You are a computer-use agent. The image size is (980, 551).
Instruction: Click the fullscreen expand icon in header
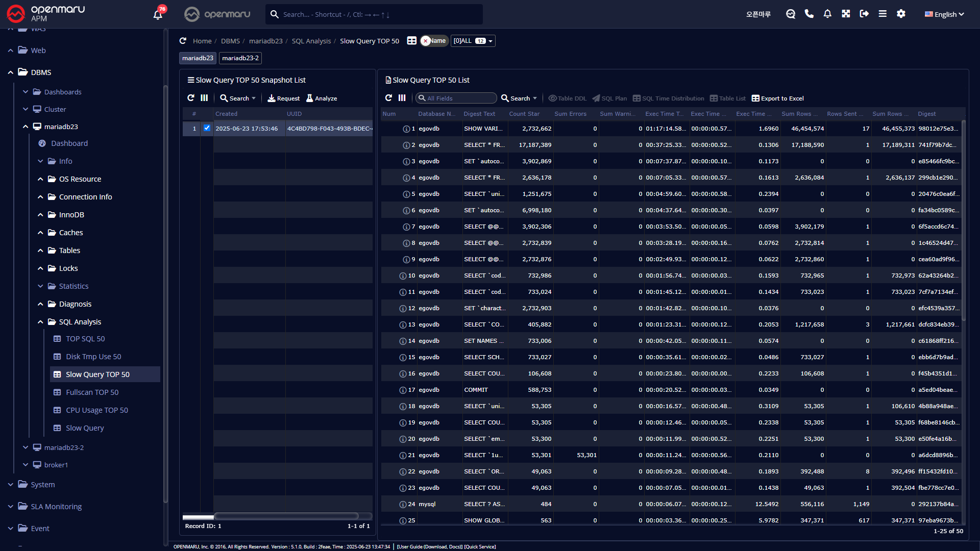click(846, 14)
